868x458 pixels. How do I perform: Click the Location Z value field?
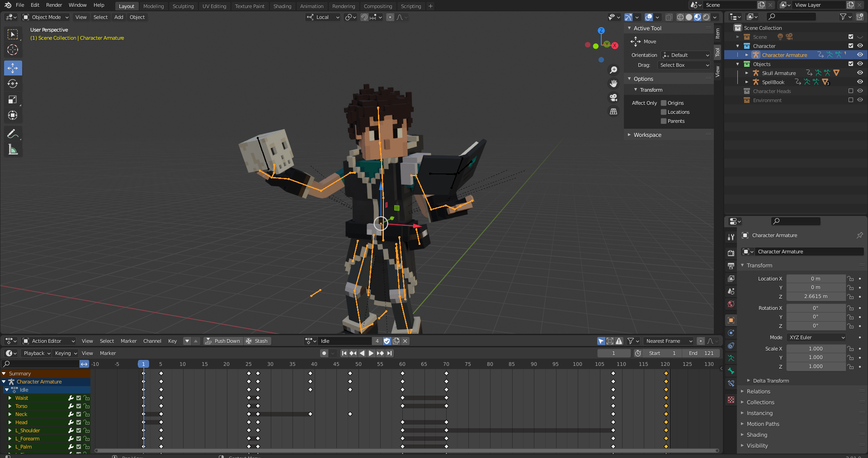[x=816, y=296]
